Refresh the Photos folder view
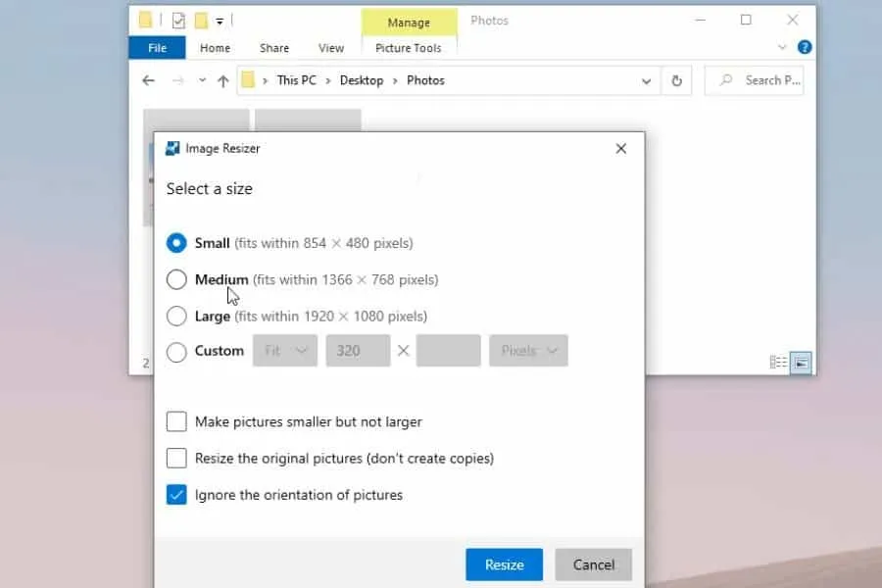 677,80
